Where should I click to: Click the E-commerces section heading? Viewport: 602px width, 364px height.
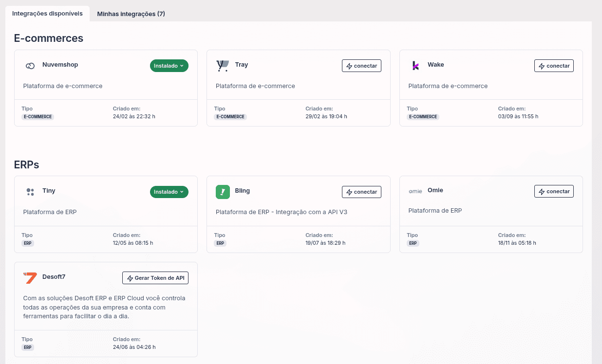49,38
